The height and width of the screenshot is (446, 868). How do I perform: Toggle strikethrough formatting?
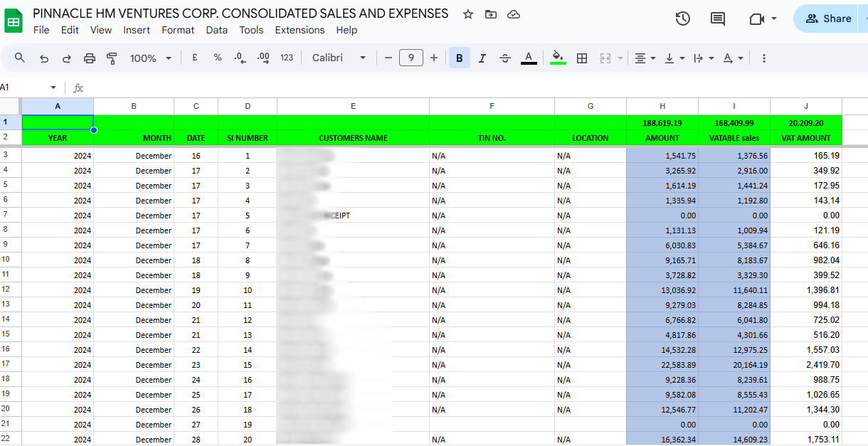(505, 58)
